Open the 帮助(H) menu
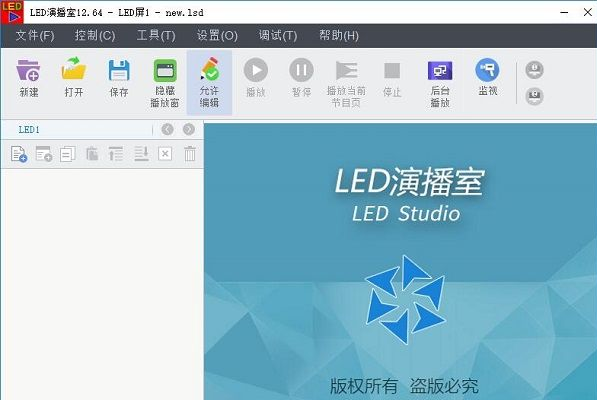Image resolution: width=597 pixels, height=400 pixels. point(339,35)
